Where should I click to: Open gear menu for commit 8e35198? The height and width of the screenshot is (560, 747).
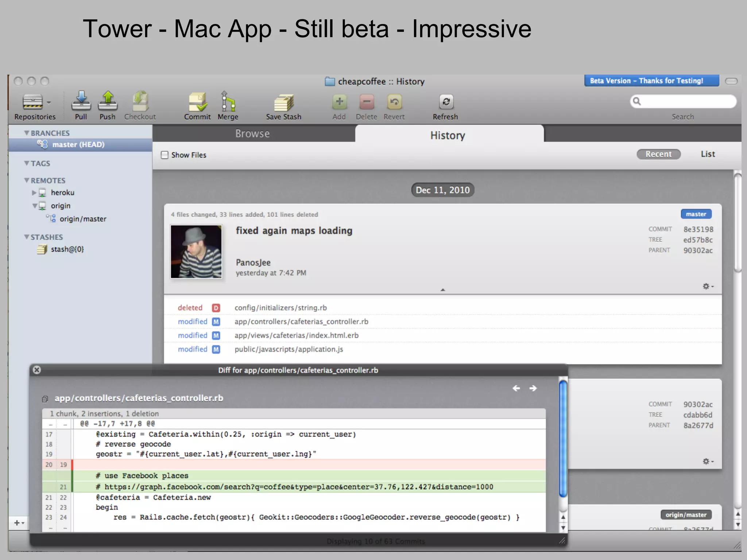(708, 287)
